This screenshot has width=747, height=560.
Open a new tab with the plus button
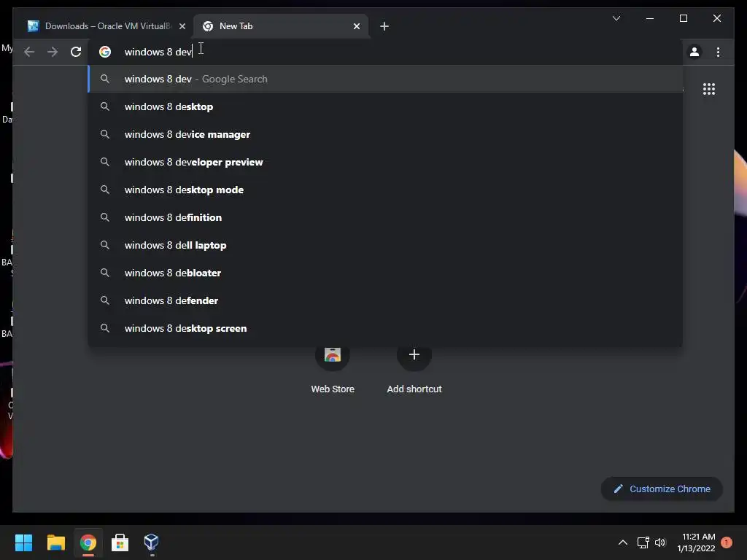384,26
